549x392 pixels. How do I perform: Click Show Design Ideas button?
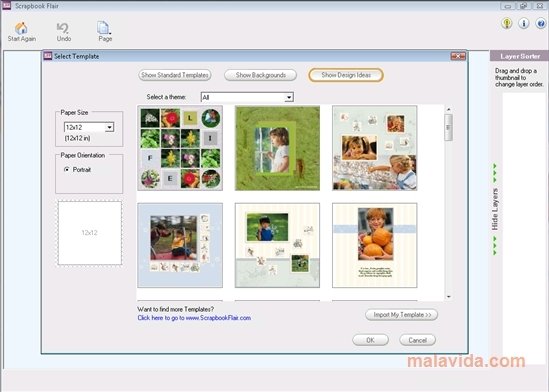point(346,75)
